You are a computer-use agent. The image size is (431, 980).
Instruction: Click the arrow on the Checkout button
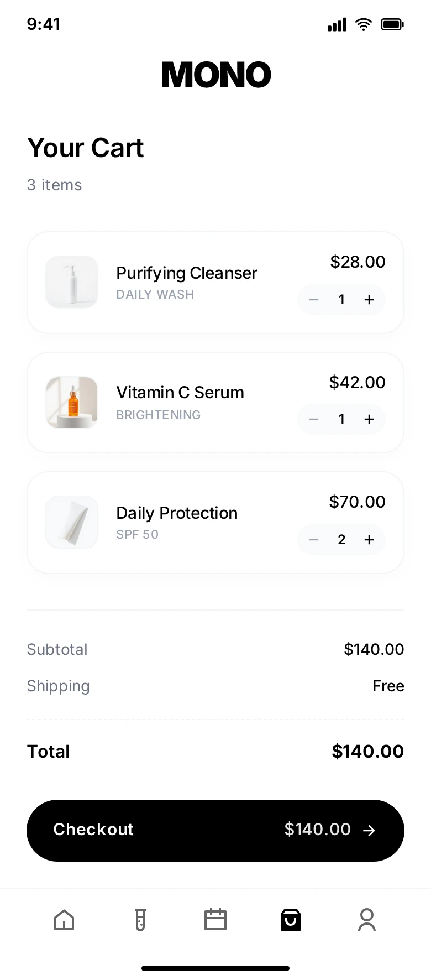(x=369, y=830)
